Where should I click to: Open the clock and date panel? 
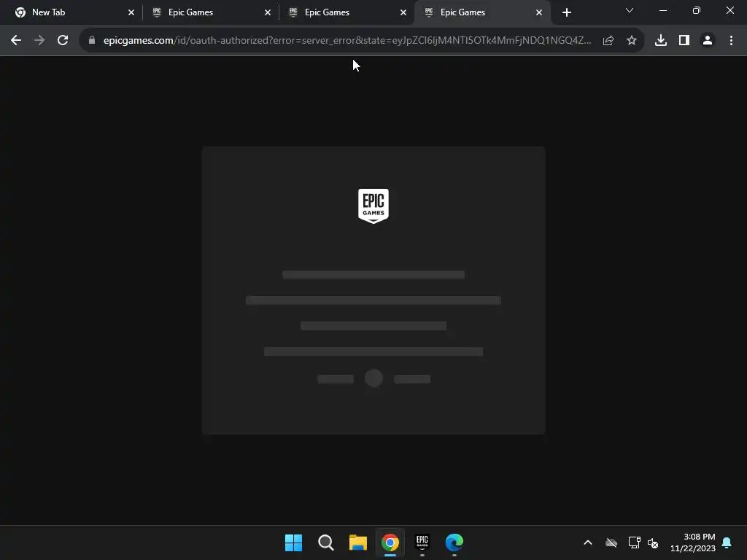coord(693,542)
